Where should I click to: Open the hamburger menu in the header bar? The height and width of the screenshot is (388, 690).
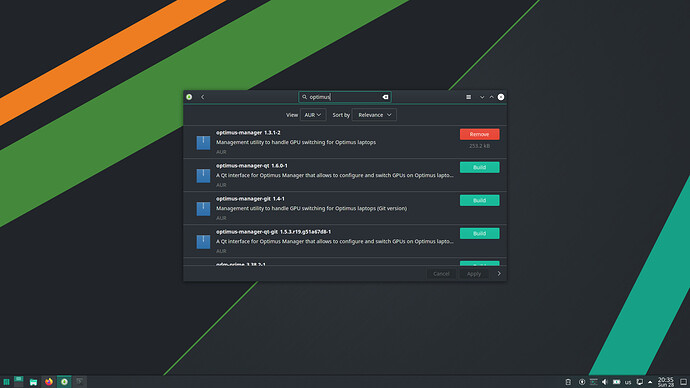[469, 97]
